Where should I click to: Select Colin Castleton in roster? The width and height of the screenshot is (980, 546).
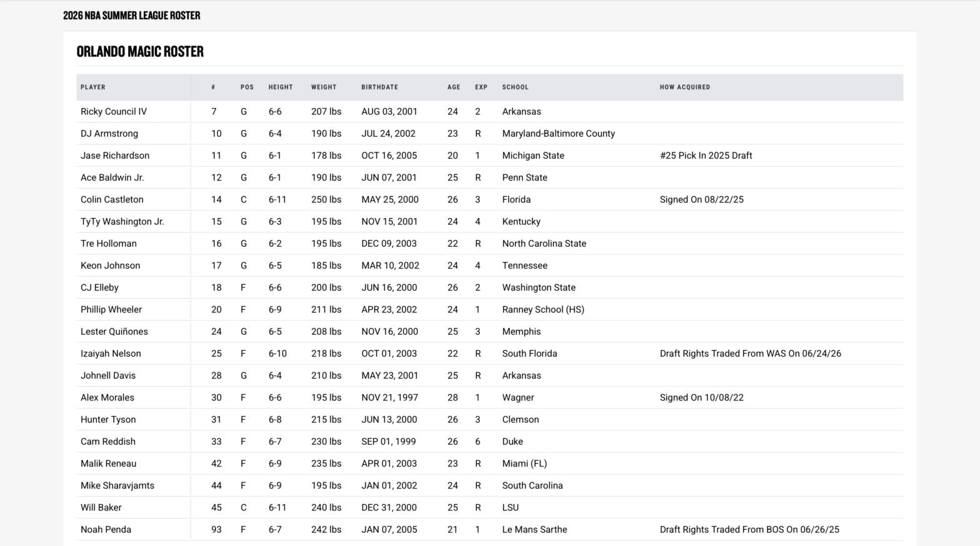[112, 199]
